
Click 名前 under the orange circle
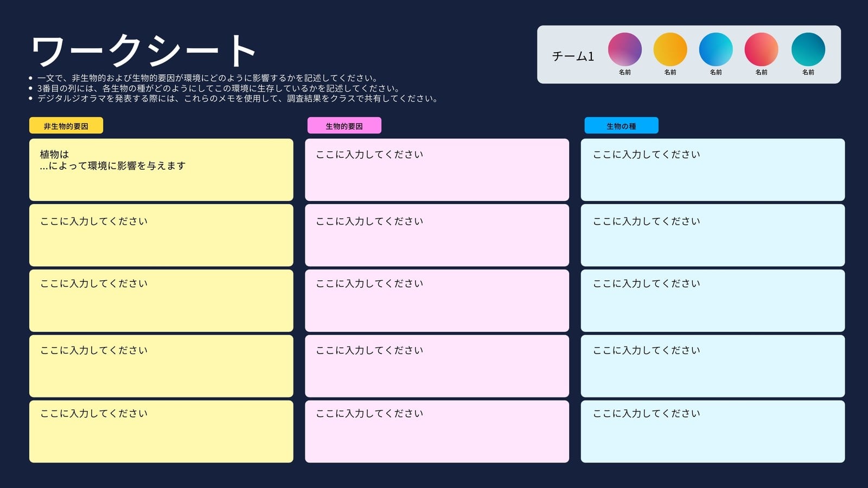(x=670, y=72)
